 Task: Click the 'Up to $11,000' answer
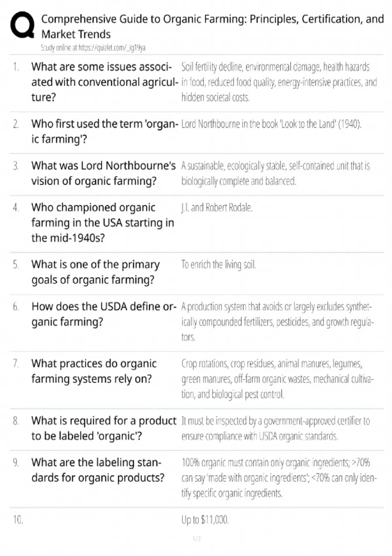click(205, 519)
